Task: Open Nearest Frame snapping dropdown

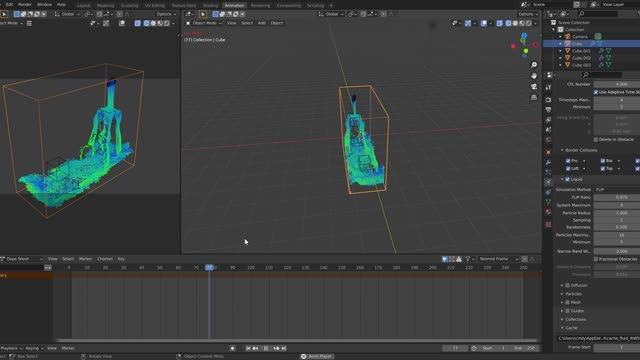Action: 498,259
